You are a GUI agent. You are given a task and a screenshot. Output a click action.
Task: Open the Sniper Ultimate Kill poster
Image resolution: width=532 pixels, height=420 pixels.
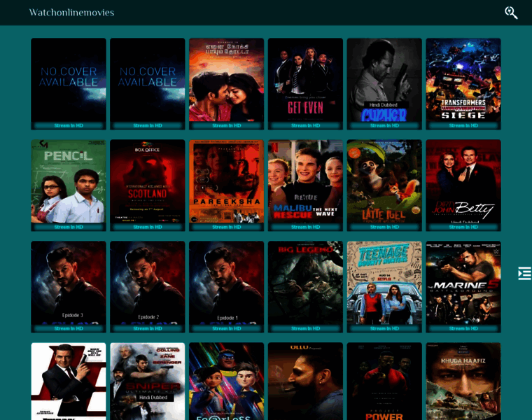click(148, 381)
